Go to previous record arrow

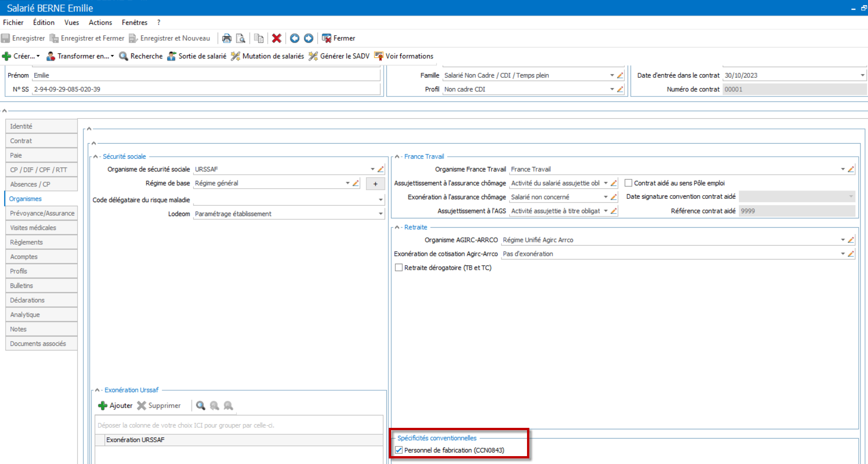[295, 38]
